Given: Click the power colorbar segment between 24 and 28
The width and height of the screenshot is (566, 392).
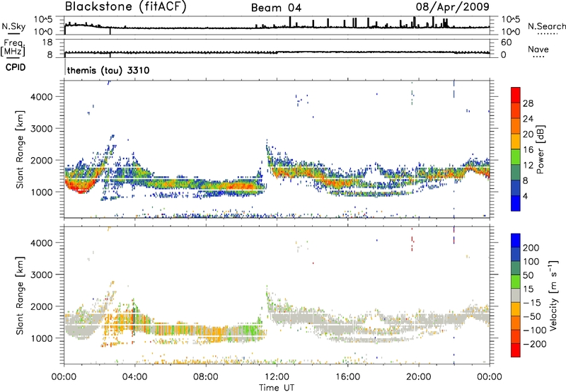Looking at the screenshot, I should coord(516,110).
